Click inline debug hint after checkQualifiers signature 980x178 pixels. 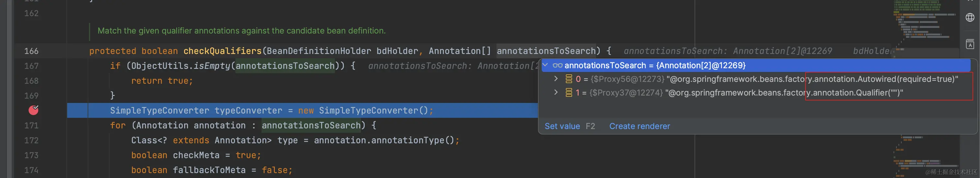click(728, 51)
